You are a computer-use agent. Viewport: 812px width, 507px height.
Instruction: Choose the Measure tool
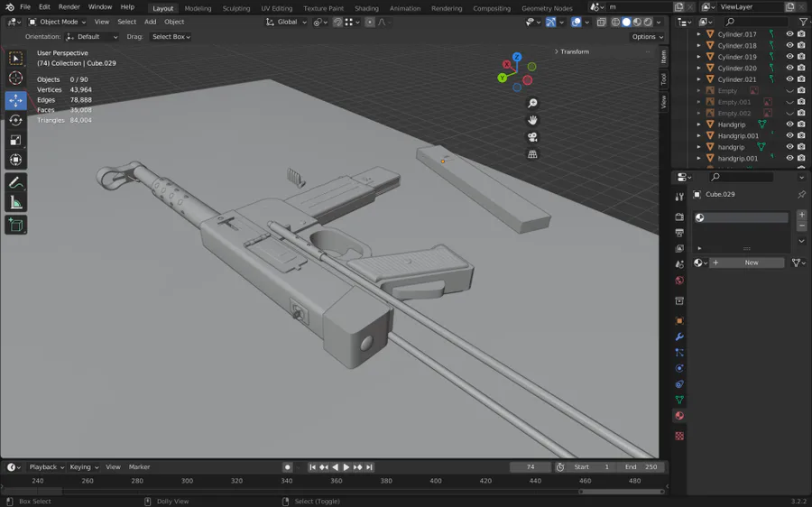point(15,202)
